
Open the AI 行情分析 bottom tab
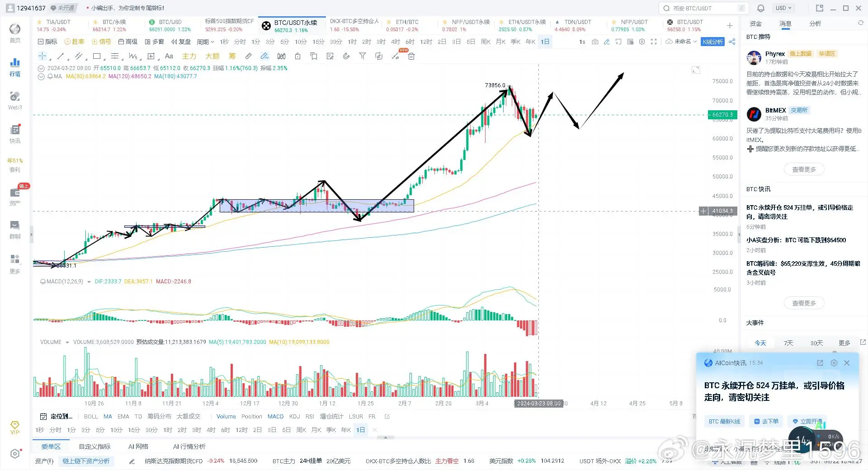click(189, 446)
